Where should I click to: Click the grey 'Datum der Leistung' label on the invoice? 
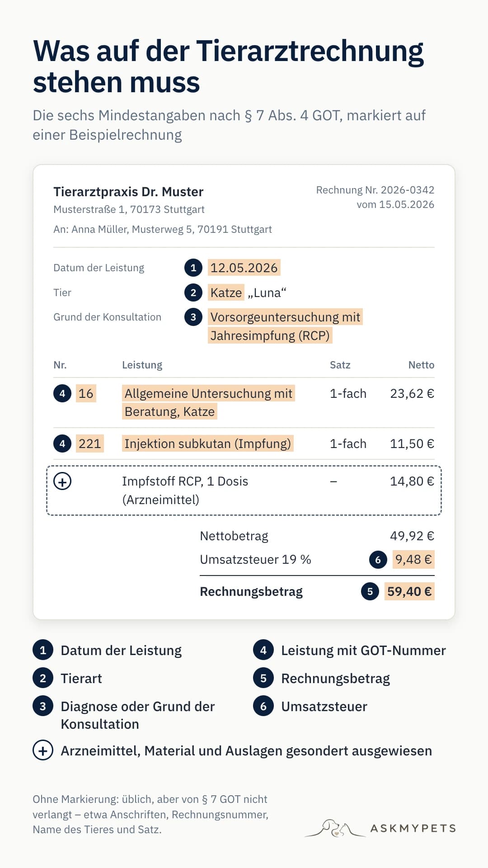(x=99, y=268)
